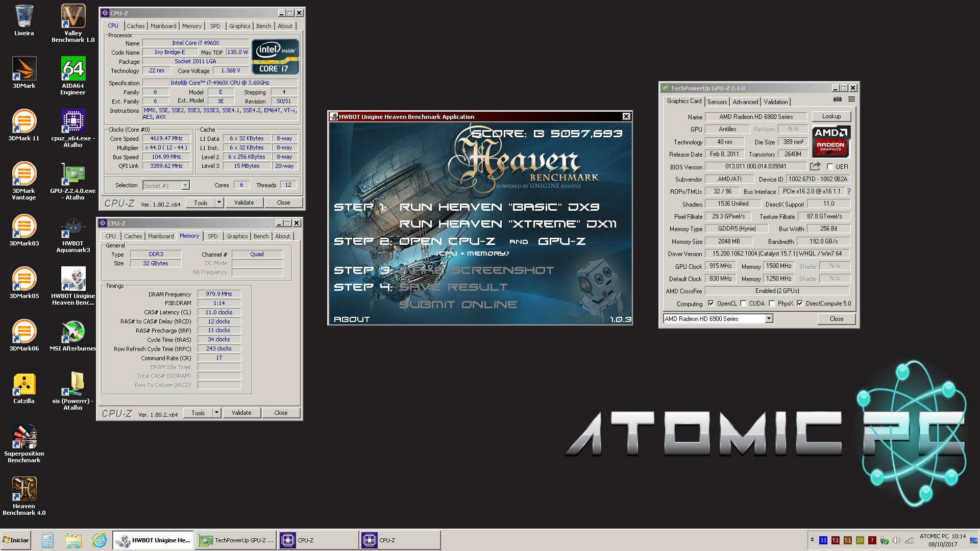The width and height of the screenshot is (980, 551).
Task: Show hidden tray icons arrow
Action: coord(812,540)
